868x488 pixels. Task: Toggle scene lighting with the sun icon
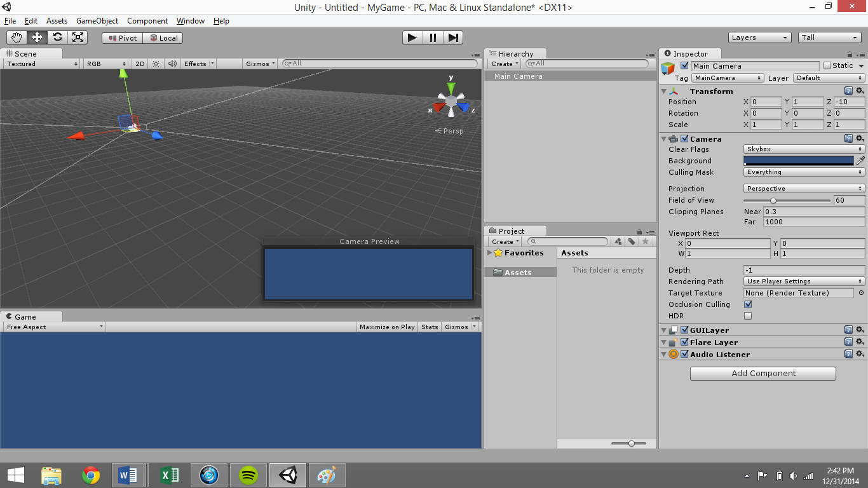156,64
